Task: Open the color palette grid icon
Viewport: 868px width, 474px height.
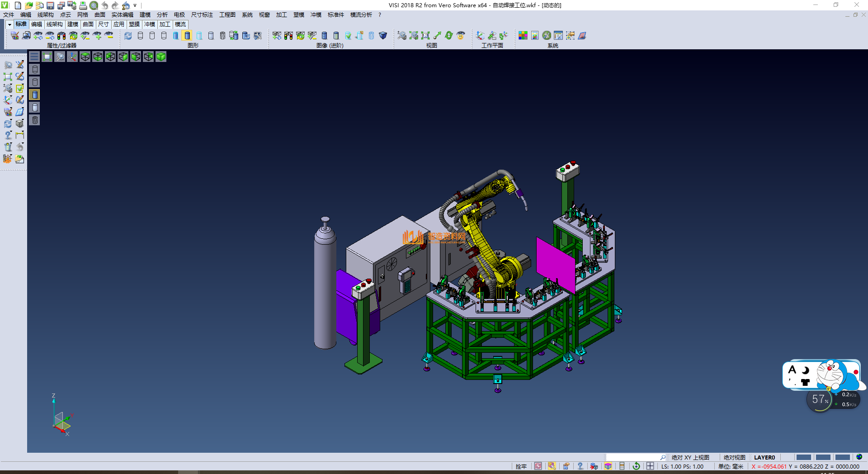Action: click(523, 35)
